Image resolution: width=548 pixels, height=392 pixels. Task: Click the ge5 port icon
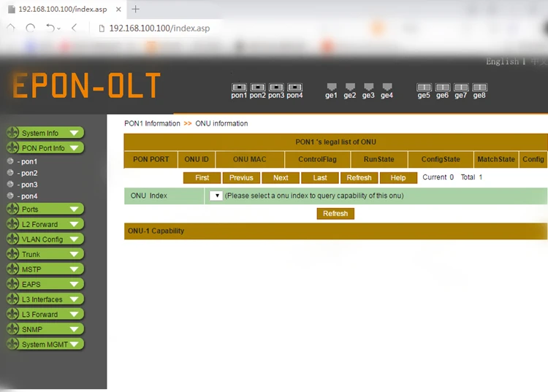point(424,87)
